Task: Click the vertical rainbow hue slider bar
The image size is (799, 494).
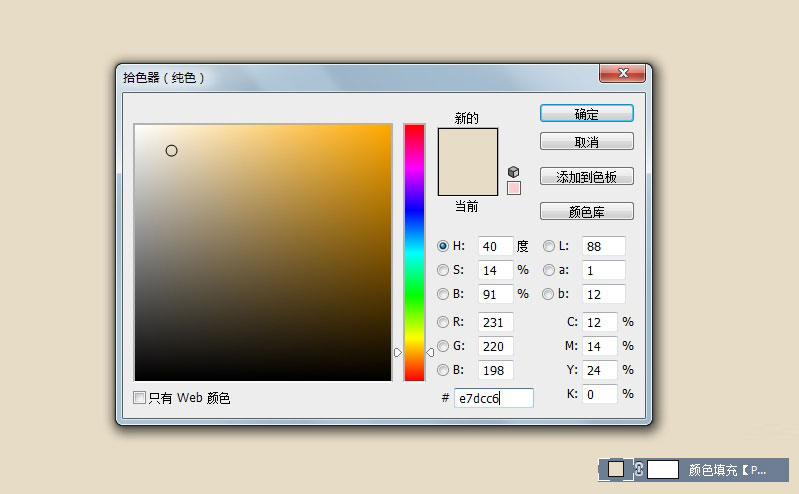Action: (414, 250)
